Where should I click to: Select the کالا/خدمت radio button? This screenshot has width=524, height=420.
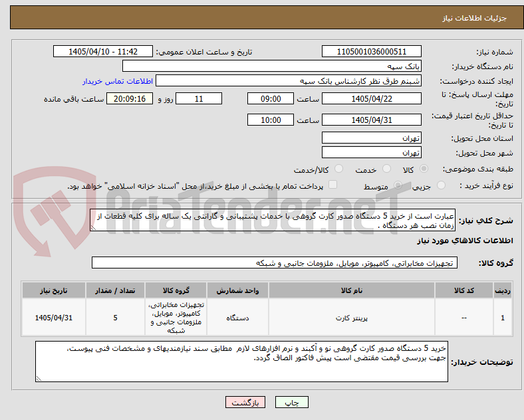click(339, 169)
